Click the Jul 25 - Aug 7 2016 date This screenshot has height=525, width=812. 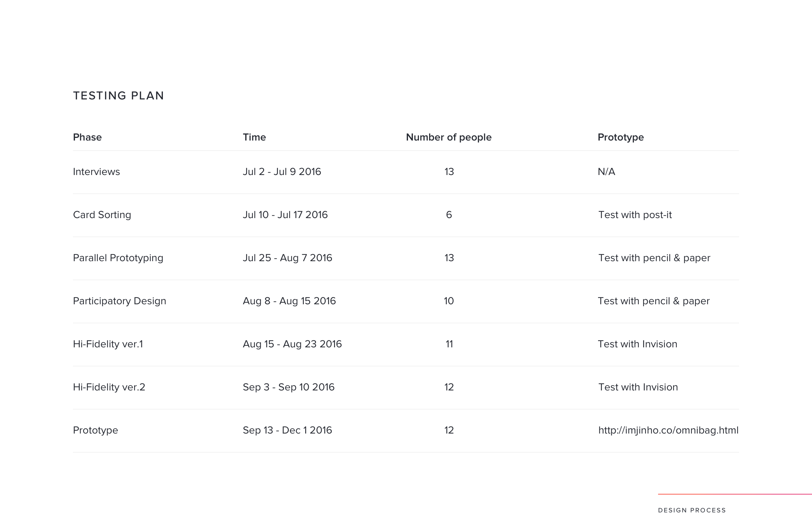click(x=287, y=258)
